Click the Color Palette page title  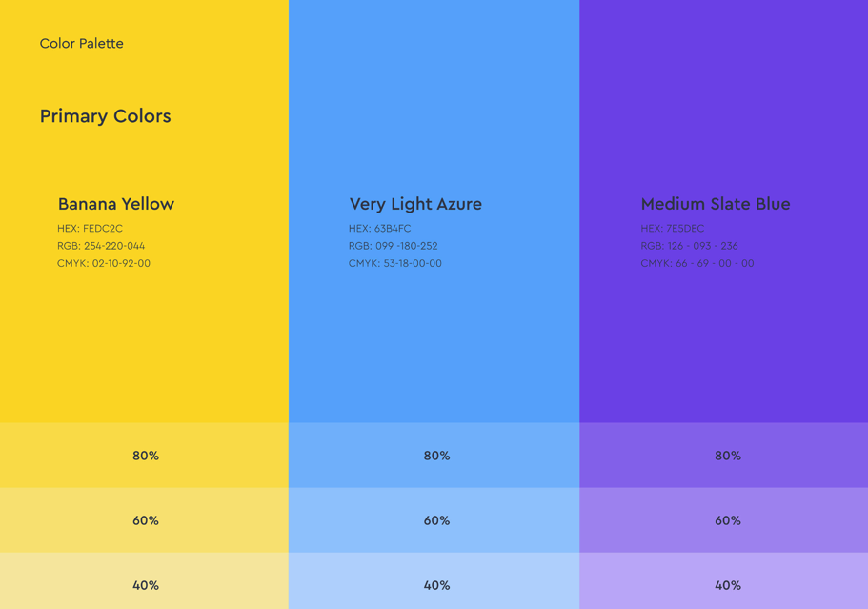click(81, 44)
